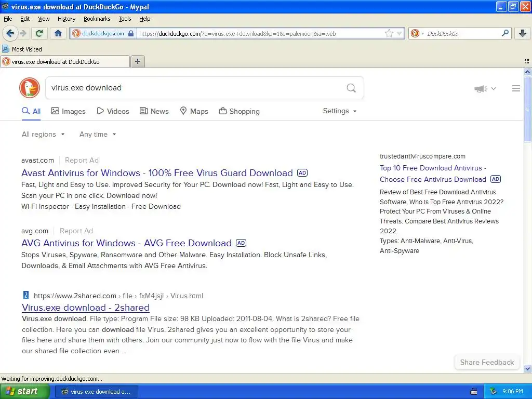Go back with the browser back arrow
Viewport: 532px width, 399px height.
point(10,33)
